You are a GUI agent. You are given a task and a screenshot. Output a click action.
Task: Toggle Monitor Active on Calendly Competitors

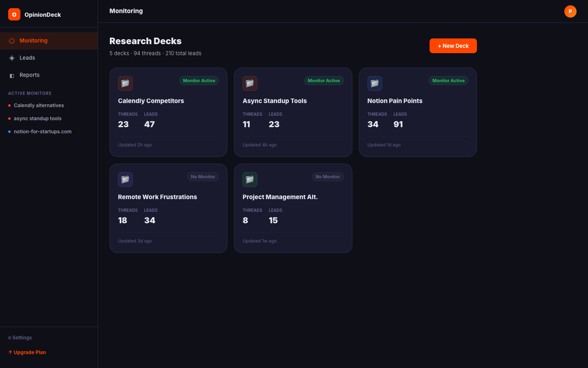pyautogui.click(x=199, y=81)
